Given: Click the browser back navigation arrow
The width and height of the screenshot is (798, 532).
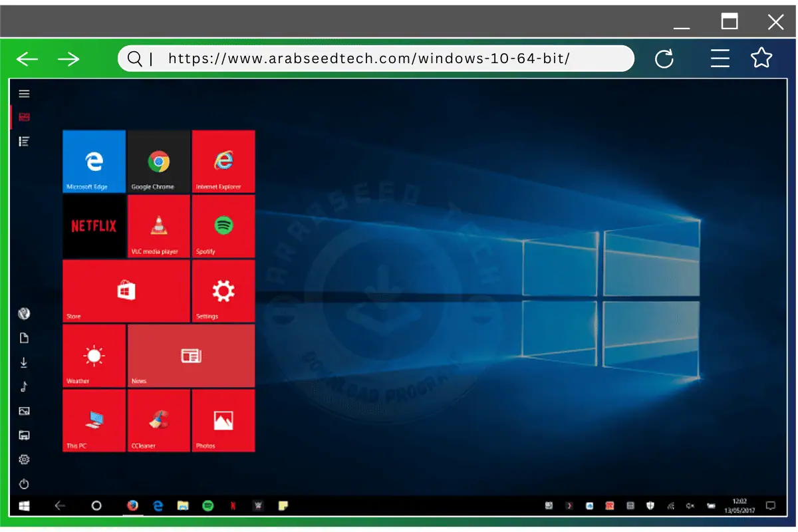Looking at the screenshot, I should coord(27,59).
